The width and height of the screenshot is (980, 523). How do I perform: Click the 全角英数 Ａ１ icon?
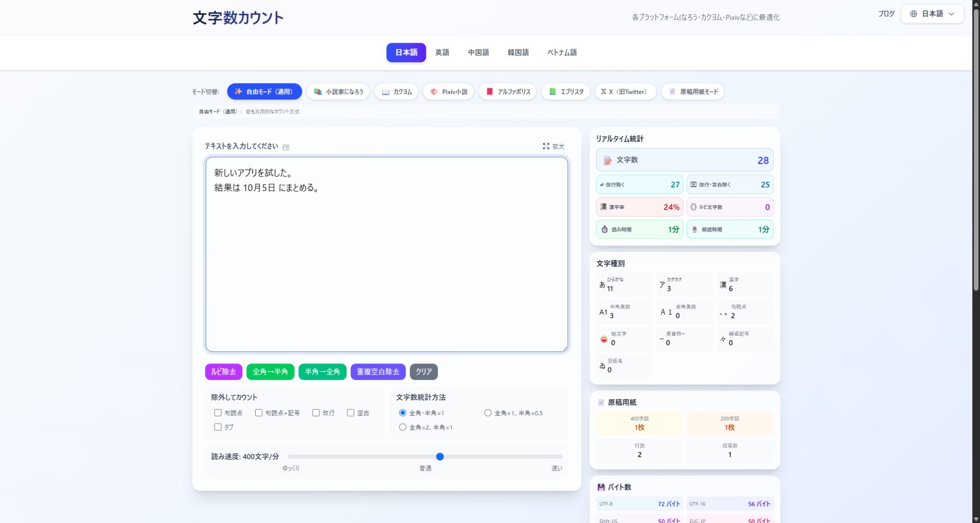tap(666, 312)
